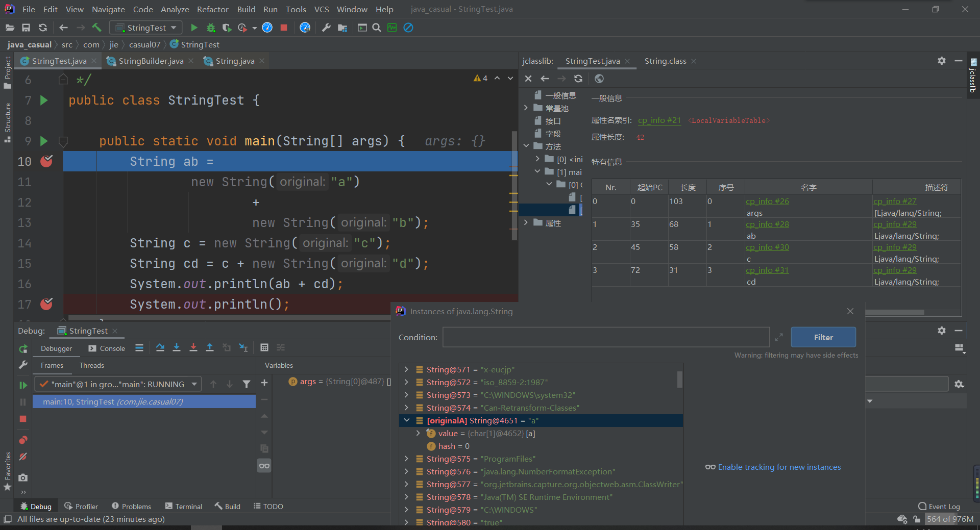Open thread selector main RUNNING dropdown

(118, 384)
